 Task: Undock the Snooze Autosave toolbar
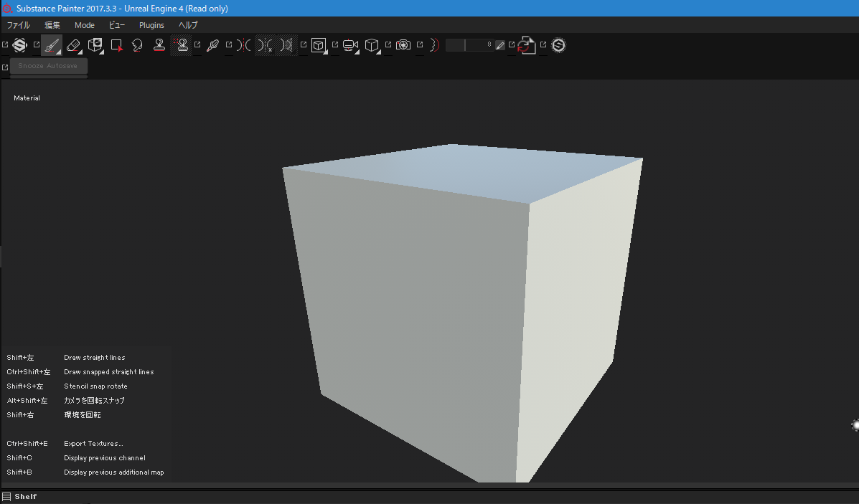coord(5,67)
